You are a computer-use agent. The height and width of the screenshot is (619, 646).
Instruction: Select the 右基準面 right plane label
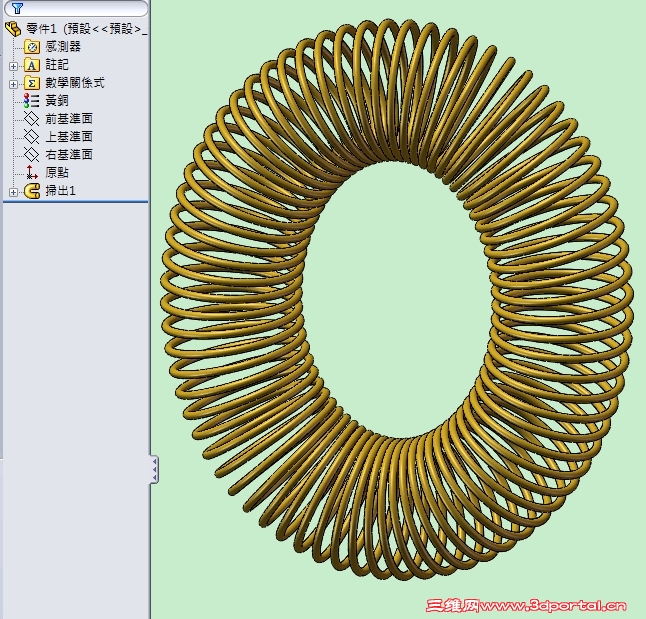click(x=69, y=155)
